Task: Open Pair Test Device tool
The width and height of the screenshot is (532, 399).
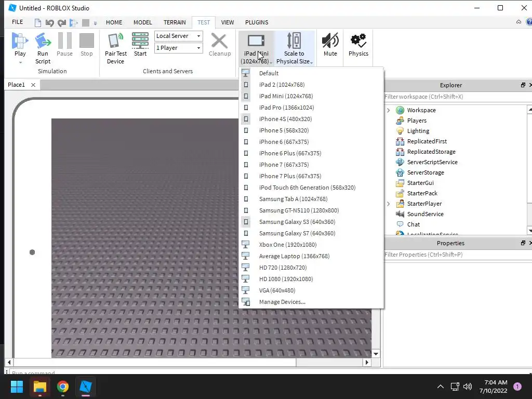Action: pyautogui.click(x=115, y=48)
